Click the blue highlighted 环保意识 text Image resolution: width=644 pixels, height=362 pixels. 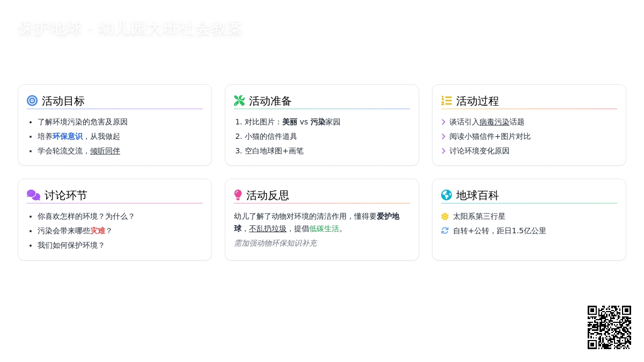[68, 137]
